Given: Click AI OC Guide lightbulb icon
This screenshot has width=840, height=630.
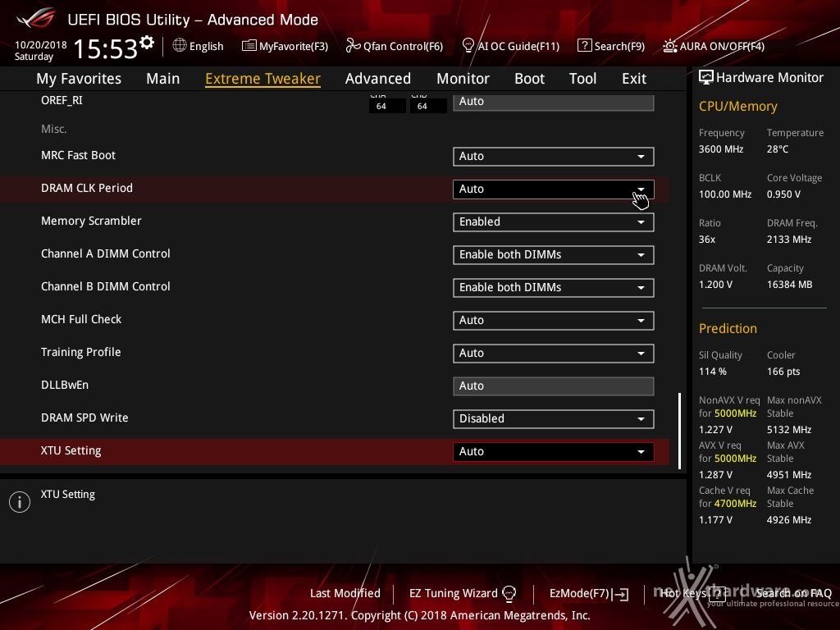Looking at the screenshot, I should [468, 46].
